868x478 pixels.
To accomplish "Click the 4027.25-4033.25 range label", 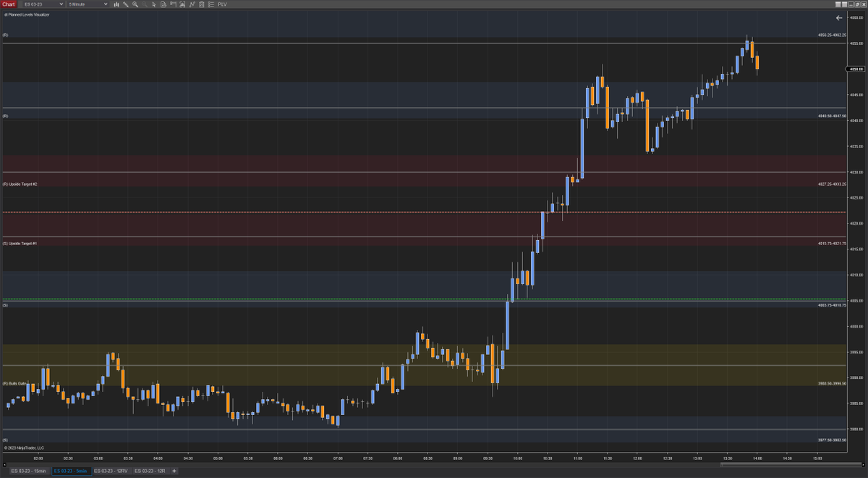I will pos(832,184).
